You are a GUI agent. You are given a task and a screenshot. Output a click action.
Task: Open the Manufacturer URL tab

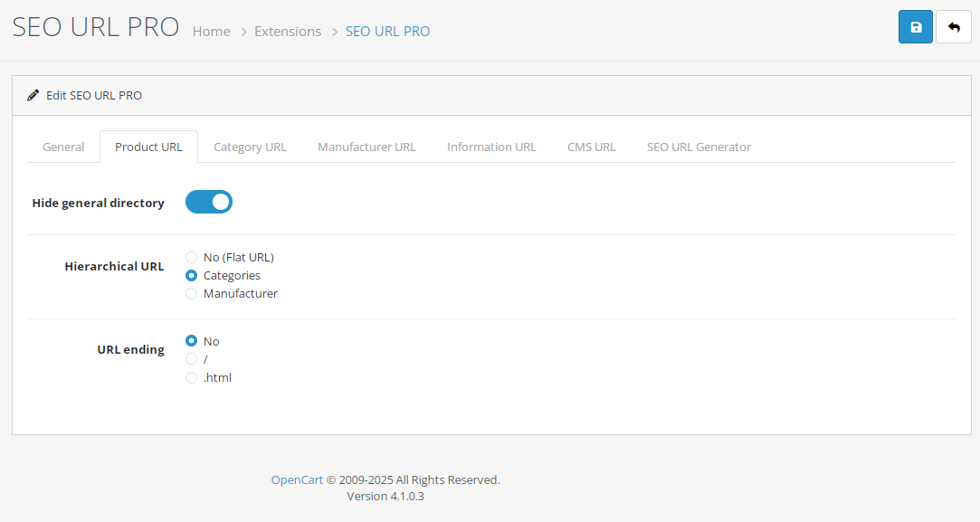click(366, 147)
